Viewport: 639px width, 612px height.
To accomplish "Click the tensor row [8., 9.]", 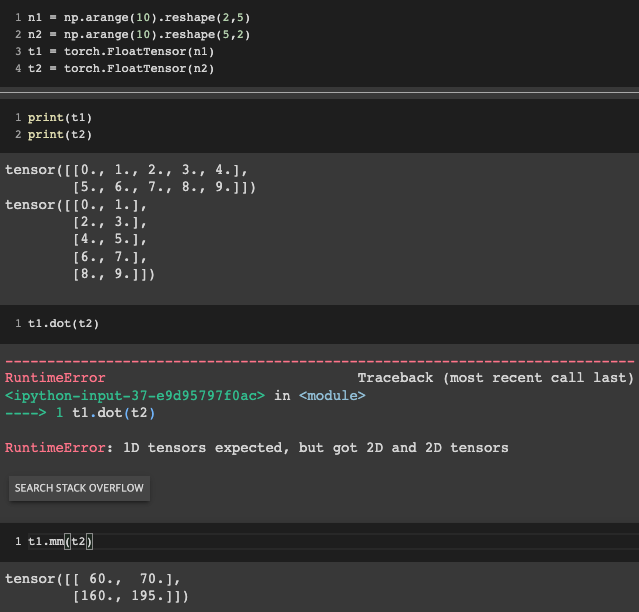I will coord(114,274).
